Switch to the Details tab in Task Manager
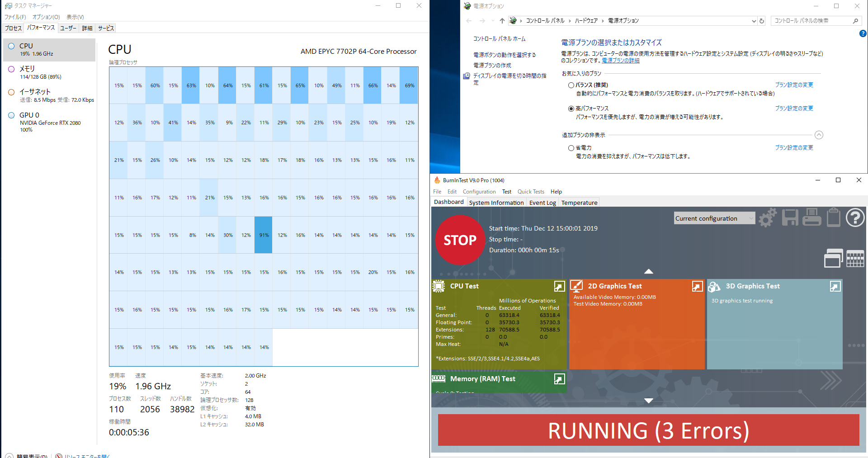The width and height of the screenshot is (868, 458). [87, 28]
